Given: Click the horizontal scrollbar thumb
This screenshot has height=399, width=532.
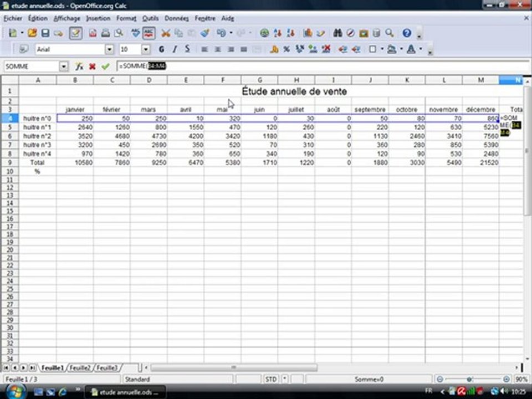Looking at the screenshot, I should coord(234,367).
